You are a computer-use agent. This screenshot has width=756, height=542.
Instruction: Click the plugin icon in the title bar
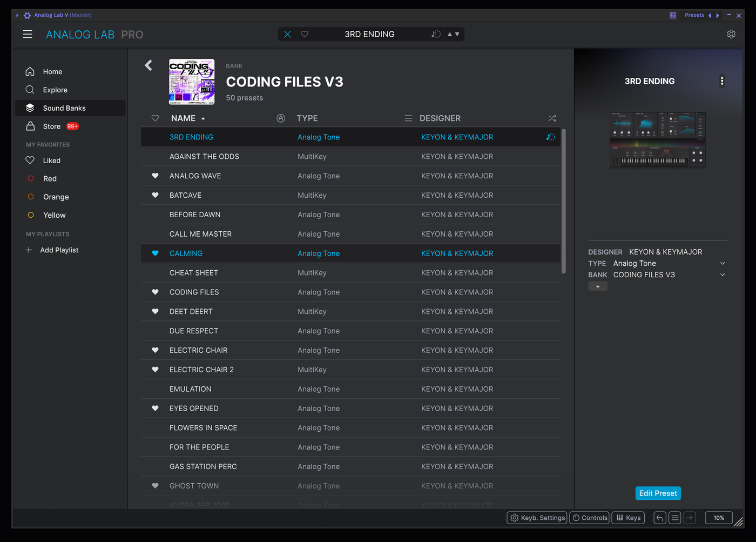pyautogui.click(x=27, y=15)
